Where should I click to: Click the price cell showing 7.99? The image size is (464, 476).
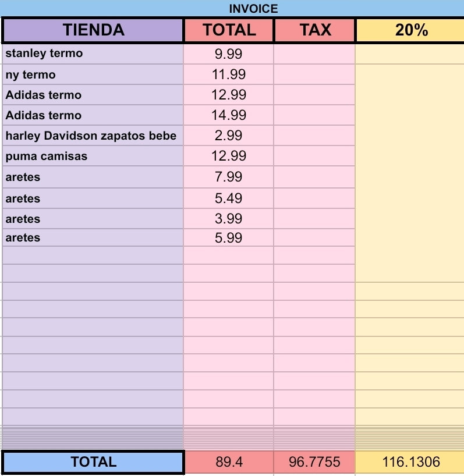pyautogui.click(x=229, y=177)
